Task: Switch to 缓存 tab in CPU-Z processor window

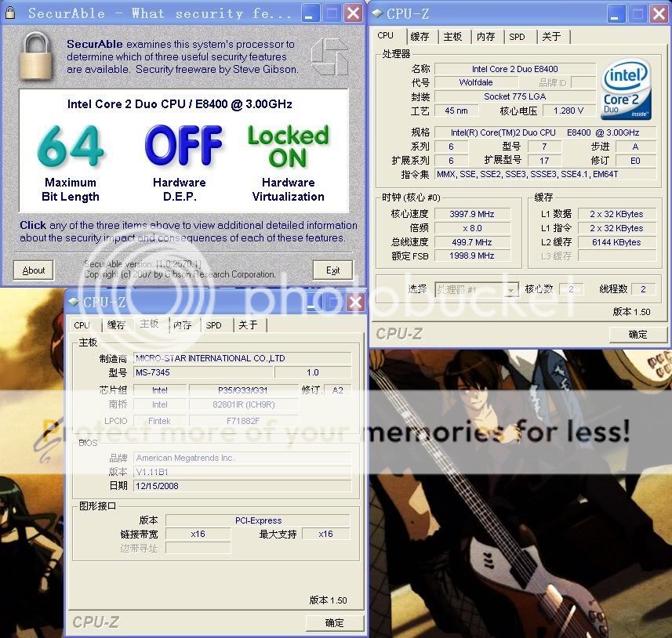Action: click(x=420, y=37)
